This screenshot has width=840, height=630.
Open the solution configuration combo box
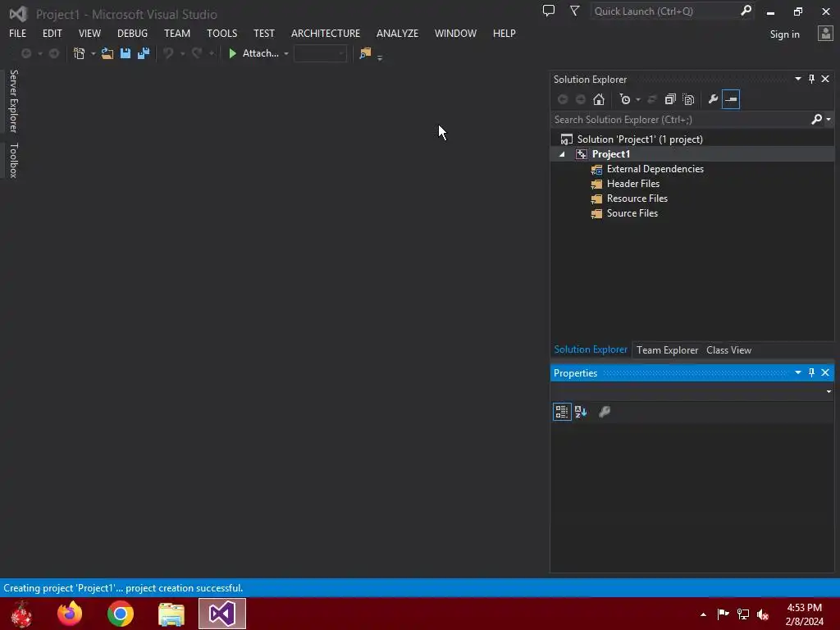[320, 53]
